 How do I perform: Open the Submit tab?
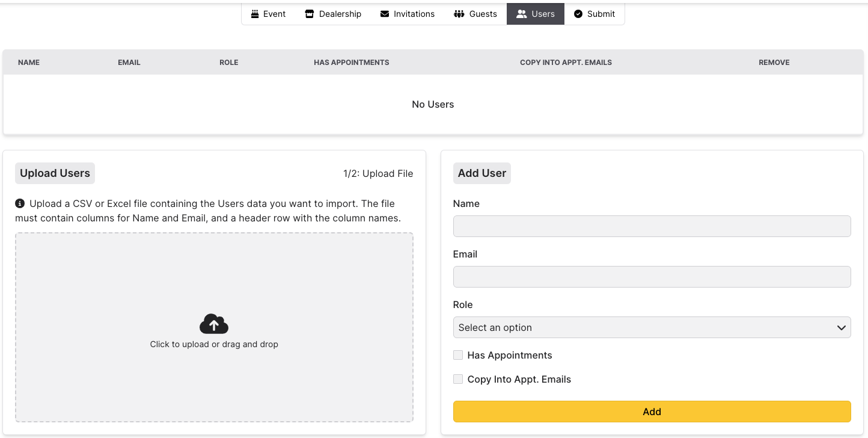(594, 13)
